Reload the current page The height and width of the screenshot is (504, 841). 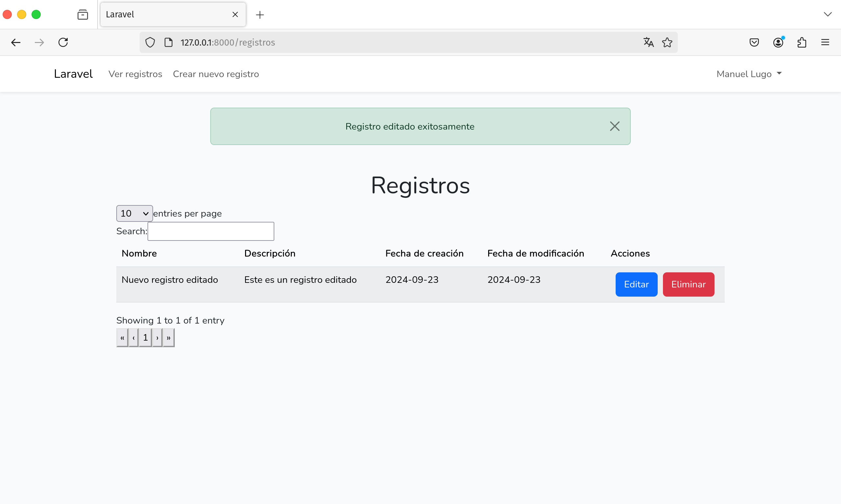point(63,42)
